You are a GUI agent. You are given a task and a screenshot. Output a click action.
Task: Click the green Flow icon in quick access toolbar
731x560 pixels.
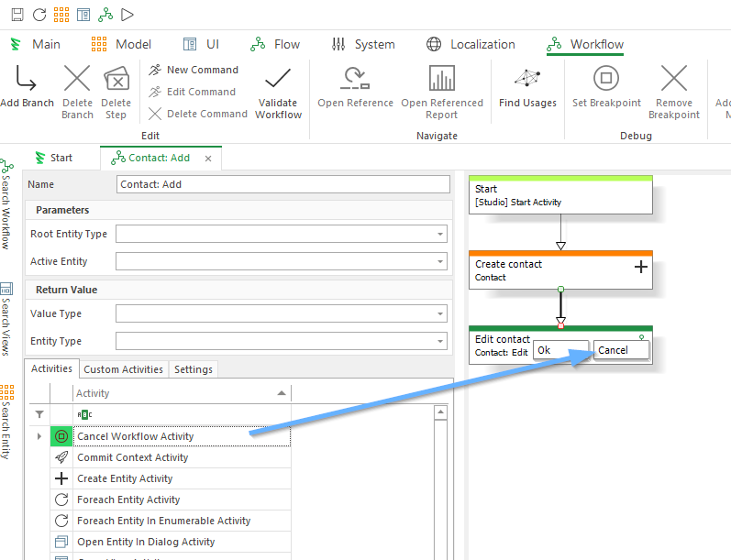(x=105, y=15)
